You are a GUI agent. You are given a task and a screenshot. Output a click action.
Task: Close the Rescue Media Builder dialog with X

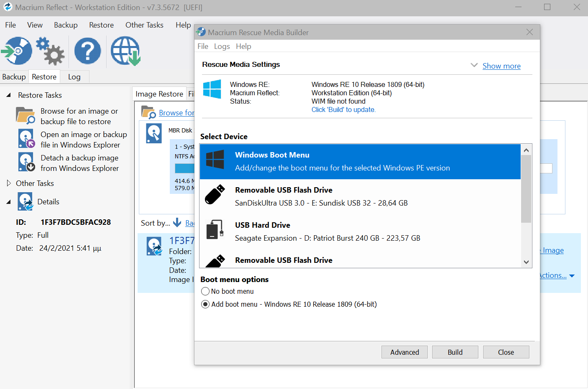(x=529, y=32)
